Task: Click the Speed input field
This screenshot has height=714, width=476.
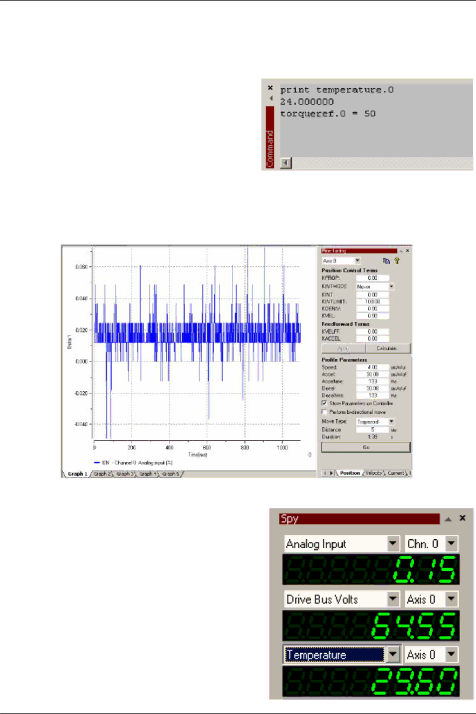Action: (373, 367)
